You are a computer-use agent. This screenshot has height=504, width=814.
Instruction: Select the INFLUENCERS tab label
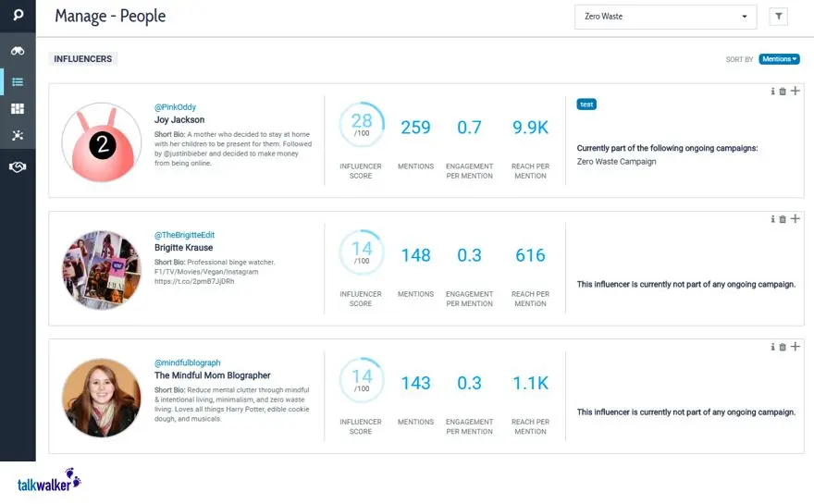pos(83,59)
